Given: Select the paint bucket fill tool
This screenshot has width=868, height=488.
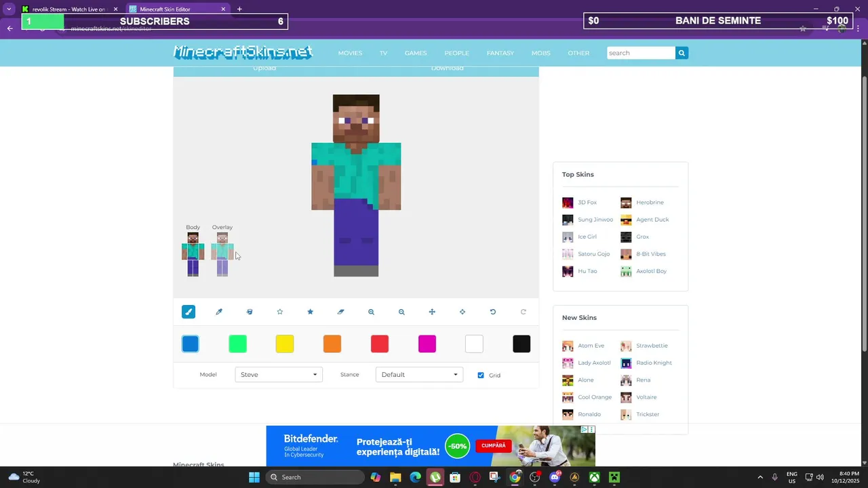Looking at the screenshot, I should tap(250, 312).
